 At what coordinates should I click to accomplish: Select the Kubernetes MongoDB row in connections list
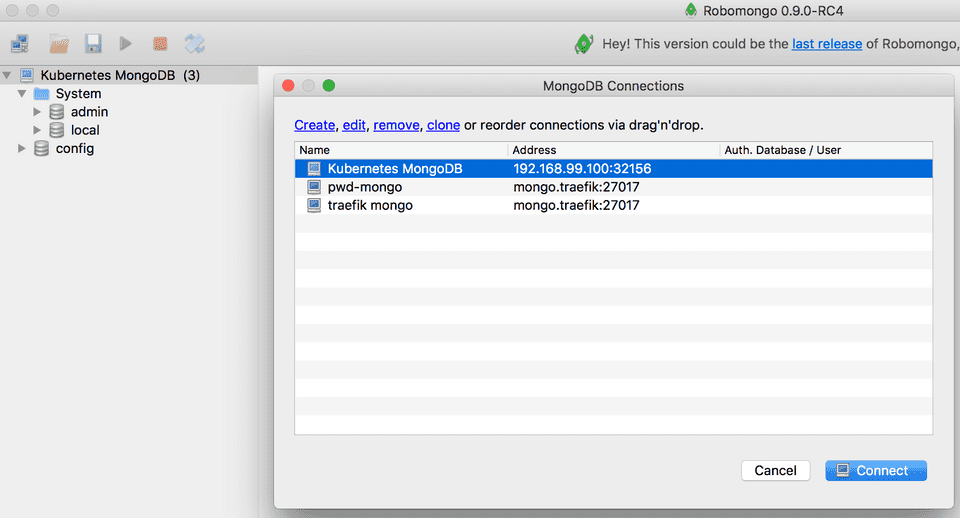pos(613,168)
